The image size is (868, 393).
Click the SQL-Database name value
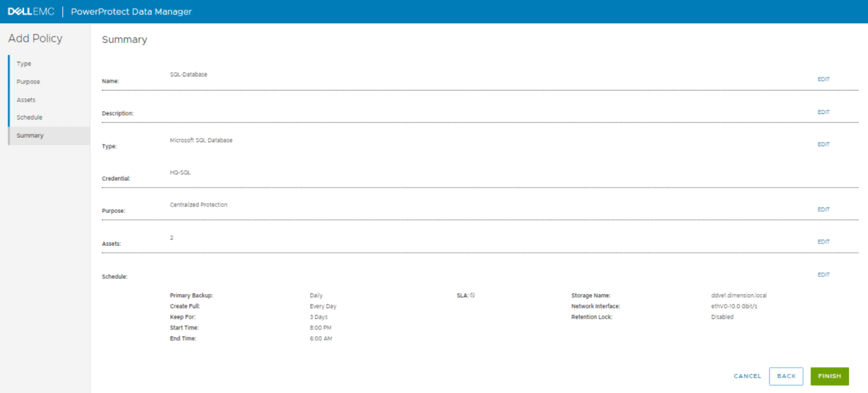point(188,75)
